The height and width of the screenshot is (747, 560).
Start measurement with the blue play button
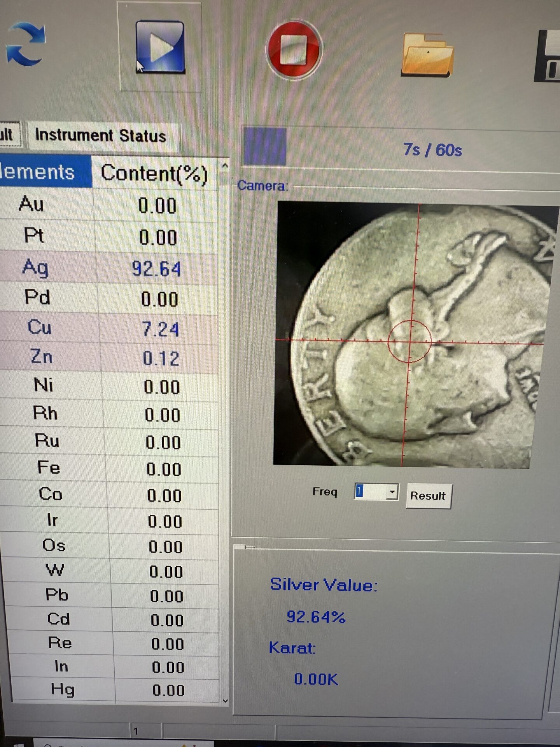(160, 47)
